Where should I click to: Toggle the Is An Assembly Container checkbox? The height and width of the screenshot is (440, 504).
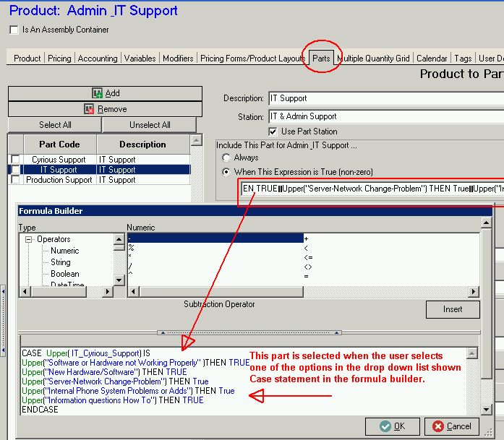(14, 30)
